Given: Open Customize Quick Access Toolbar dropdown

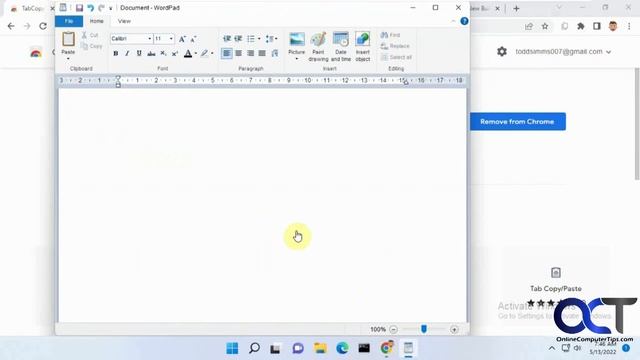Looking at the screenshot, I should 111,8.
